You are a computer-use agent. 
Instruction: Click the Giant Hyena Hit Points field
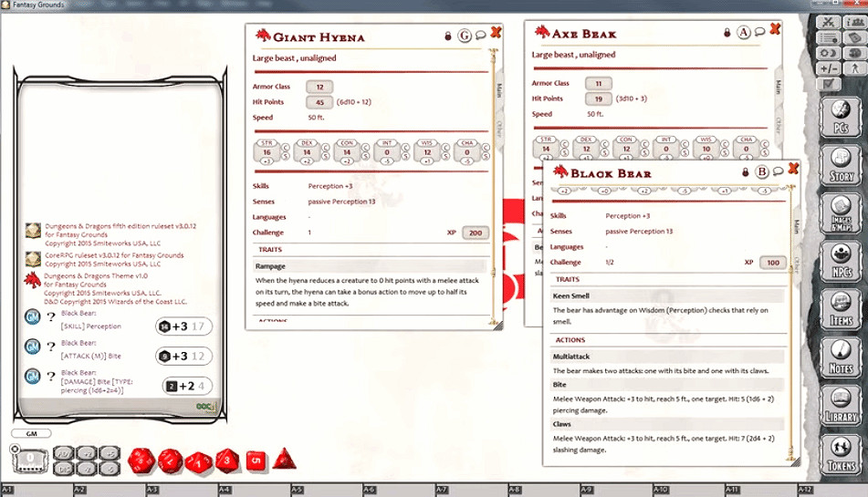(x=319, y=103)
